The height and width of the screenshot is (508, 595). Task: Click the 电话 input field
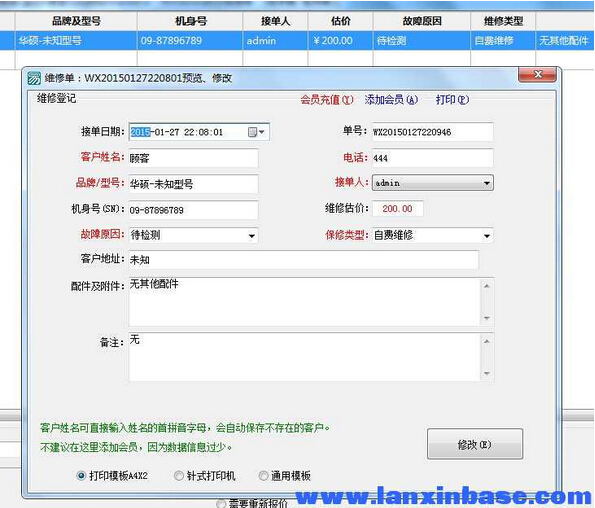pyautogui.click(x=433, y=158)
